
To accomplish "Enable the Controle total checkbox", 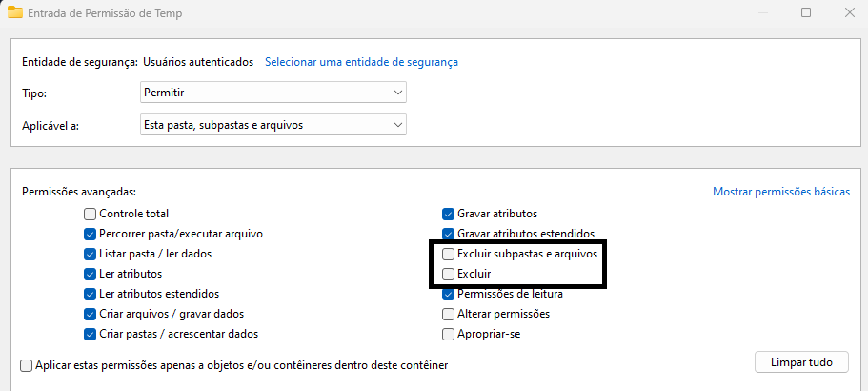I will coord(90,214).
